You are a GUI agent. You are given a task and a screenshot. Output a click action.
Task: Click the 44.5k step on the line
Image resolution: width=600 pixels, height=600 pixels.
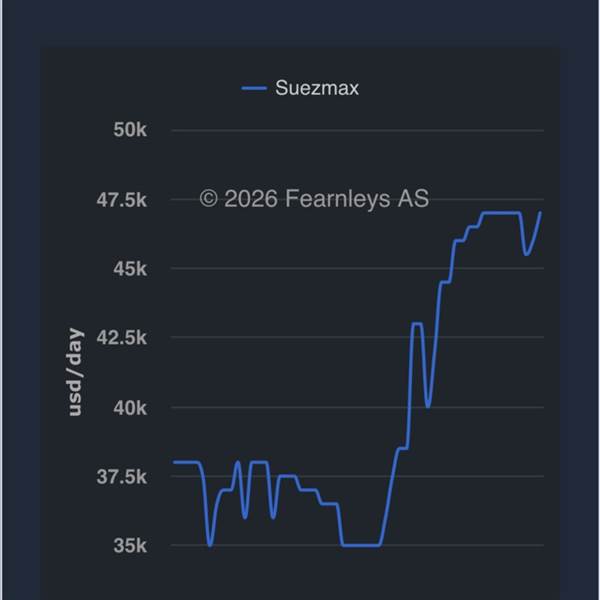click(x=445, y=282)
